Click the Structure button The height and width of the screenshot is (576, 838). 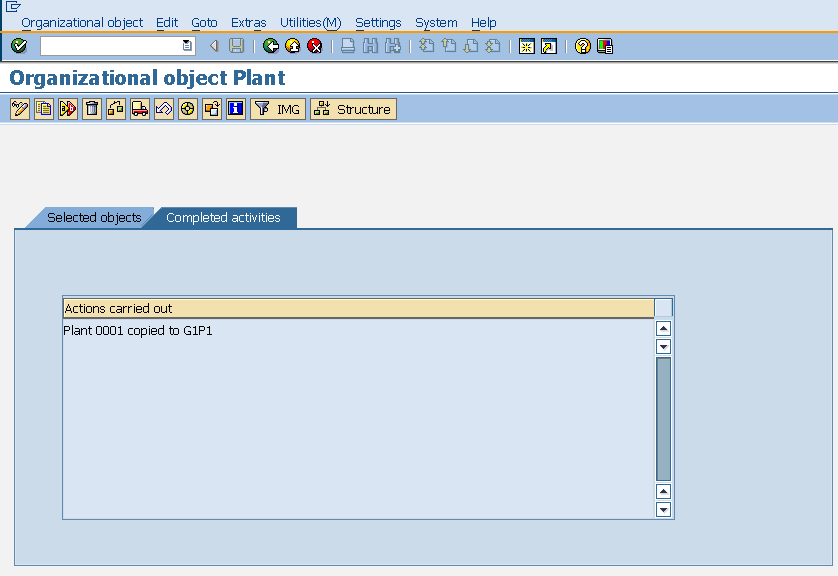(352, 109)
